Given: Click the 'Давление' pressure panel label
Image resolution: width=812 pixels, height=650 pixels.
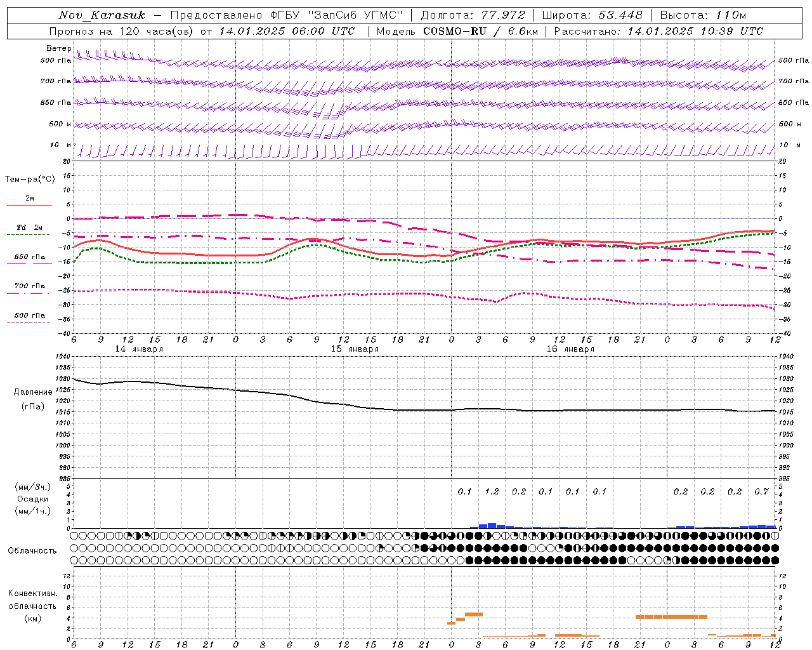Looking at the screenshot, I should click(x=33, y=392).
